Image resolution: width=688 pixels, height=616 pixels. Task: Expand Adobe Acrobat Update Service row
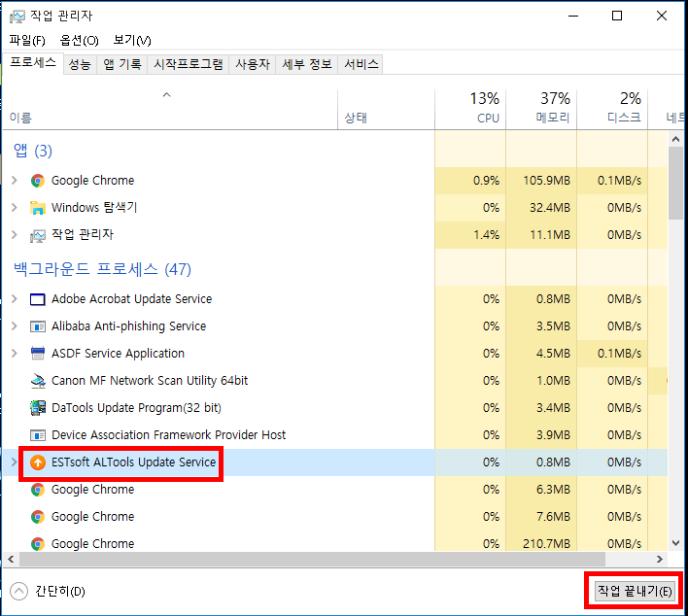[x=15, y=299]
